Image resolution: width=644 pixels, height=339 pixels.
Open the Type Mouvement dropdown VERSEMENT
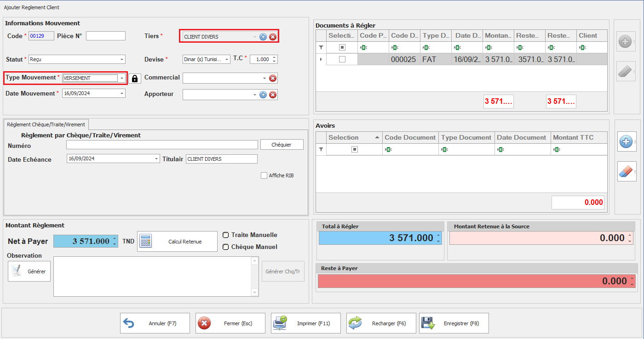pyautogui.click(x=121, y=79)
